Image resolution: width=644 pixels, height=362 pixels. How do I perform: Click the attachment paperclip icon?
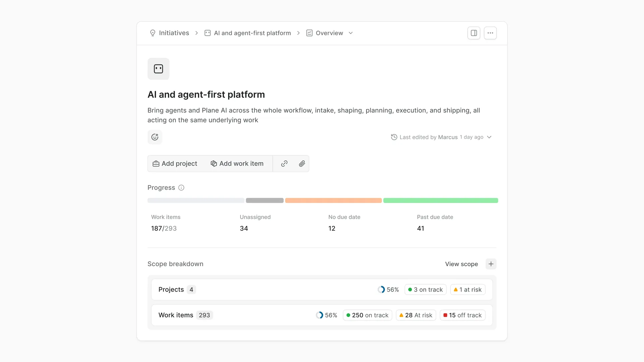[x=302, y=164]
